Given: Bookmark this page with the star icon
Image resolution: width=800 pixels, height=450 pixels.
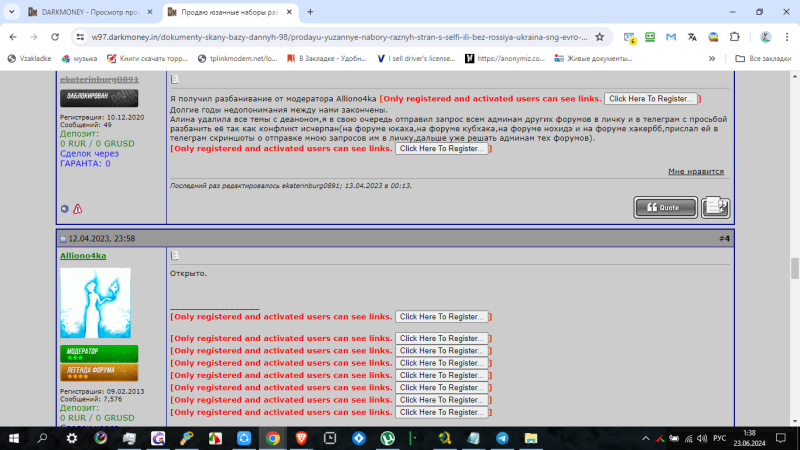Looking at the screenshot, I should [x=599, y=37].
